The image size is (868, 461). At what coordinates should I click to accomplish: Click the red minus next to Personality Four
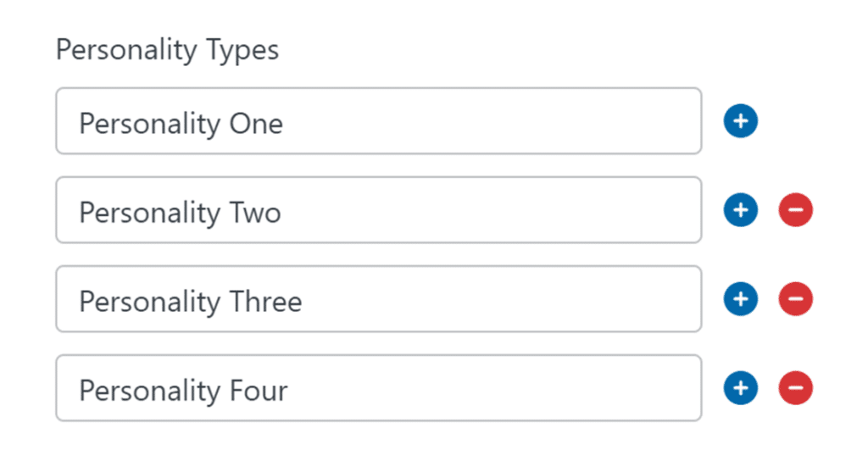(795, 388)
